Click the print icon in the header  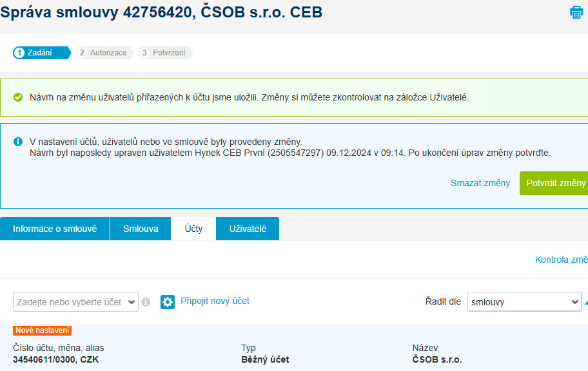[x=576, y=12]
